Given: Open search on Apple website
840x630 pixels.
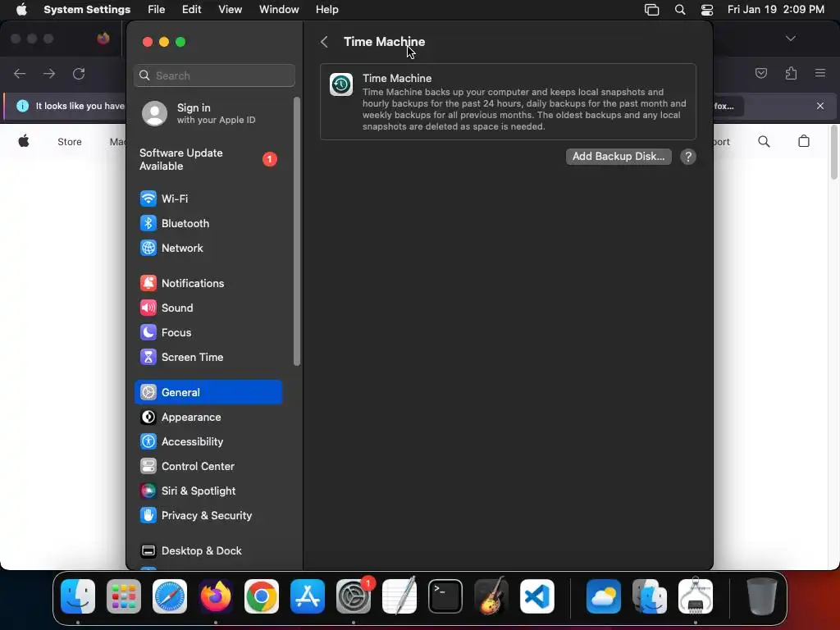Looking at the screenshot, I should (x=764, y=141).
